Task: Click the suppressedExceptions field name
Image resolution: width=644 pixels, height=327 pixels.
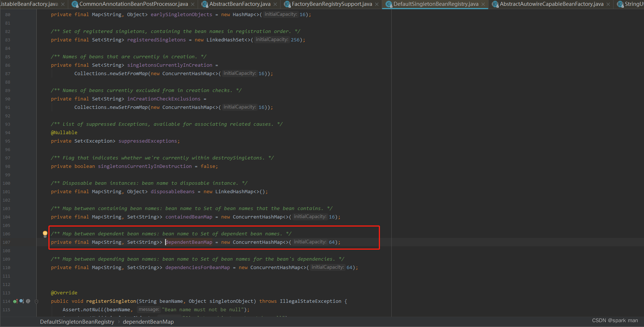Action: pos(148,141)
